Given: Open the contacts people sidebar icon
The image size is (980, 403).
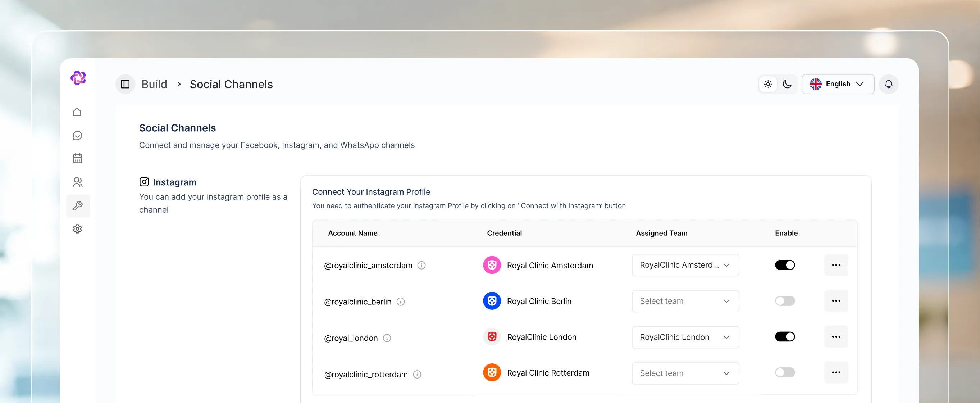Looking at the screenshot, I should [78, 182].
